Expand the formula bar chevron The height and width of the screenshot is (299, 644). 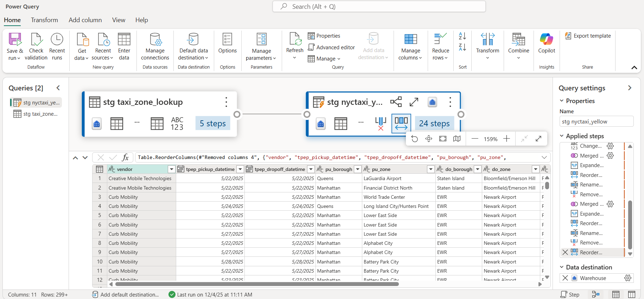coord(544,158)
